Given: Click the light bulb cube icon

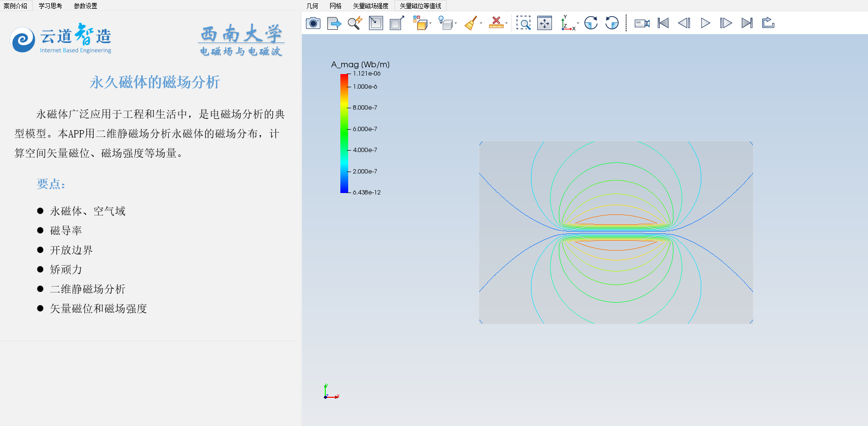Looking at the screenshot, I should (445, 23).
